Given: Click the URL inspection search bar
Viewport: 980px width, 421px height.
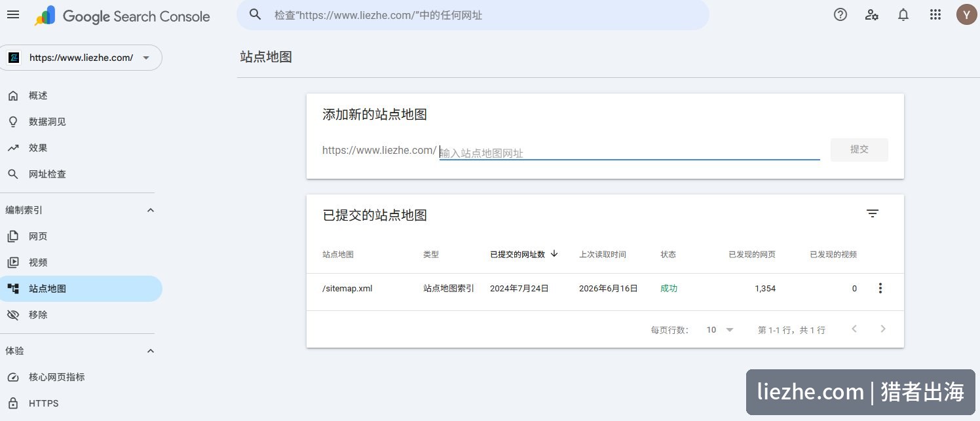Looking at the screenshot, I should tap(473, 14).
